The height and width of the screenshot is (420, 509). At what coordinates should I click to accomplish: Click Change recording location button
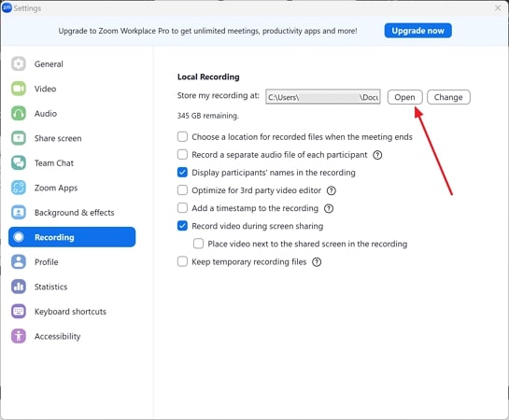[x=448, y=97]
